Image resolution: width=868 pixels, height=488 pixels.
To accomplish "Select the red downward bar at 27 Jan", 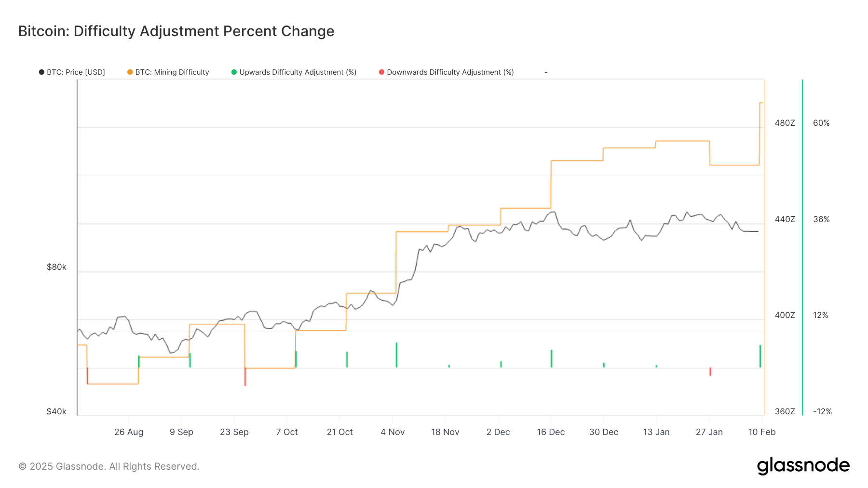I will (x=710, y=371).
